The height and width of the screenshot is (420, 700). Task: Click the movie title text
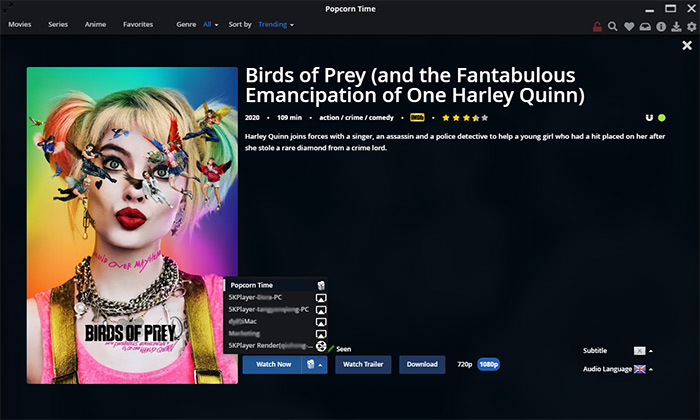pyautogui.click(x=415, y=85)
